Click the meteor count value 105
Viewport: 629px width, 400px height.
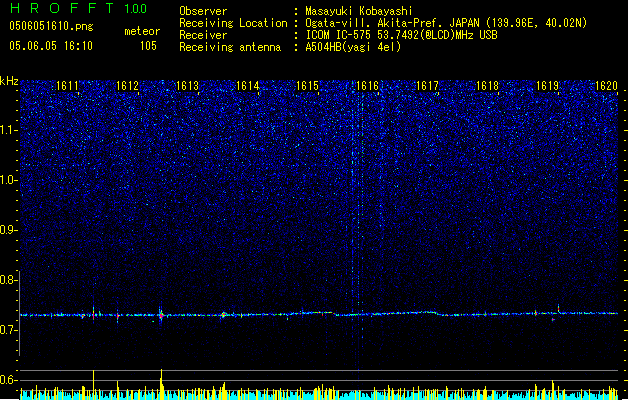coord(148,46)
